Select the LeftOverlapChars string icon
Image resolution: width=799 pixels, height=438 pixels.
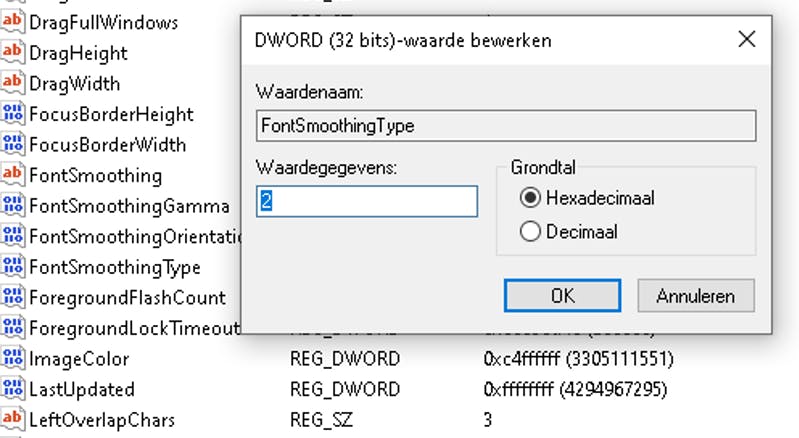13,419
